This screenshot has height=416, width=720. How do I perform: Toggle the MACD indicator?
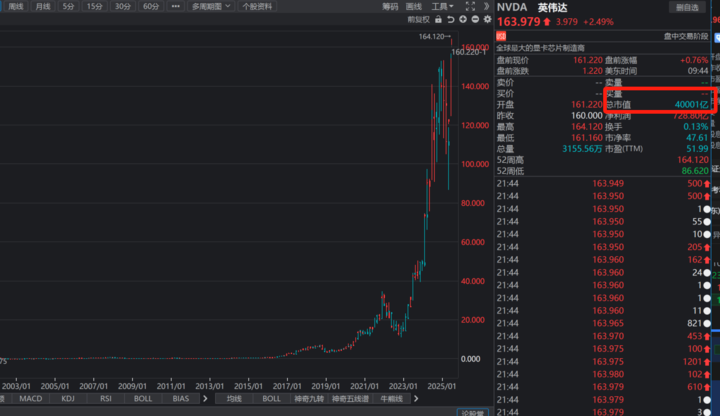pos(31,399)
